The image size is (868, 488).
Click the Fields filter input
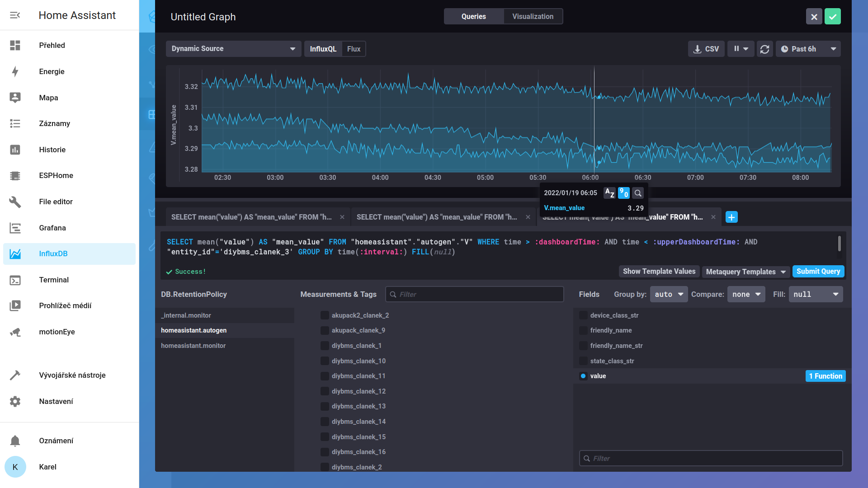point(711,458)
